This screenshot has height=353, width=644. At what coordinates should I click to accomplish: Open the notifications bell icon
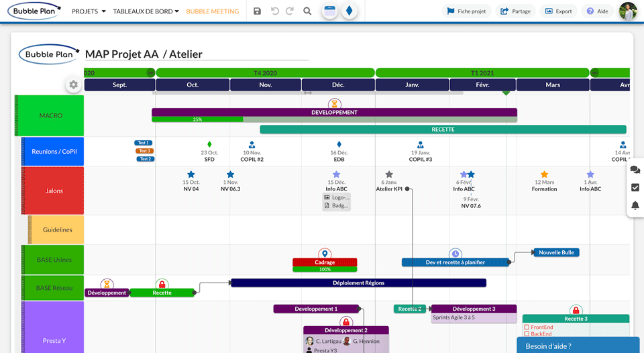[635, 205]
